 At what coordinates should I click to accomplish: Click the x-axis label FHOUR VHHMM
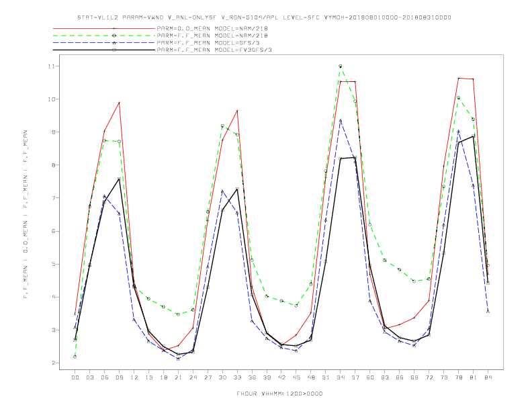tap(279, 394)
